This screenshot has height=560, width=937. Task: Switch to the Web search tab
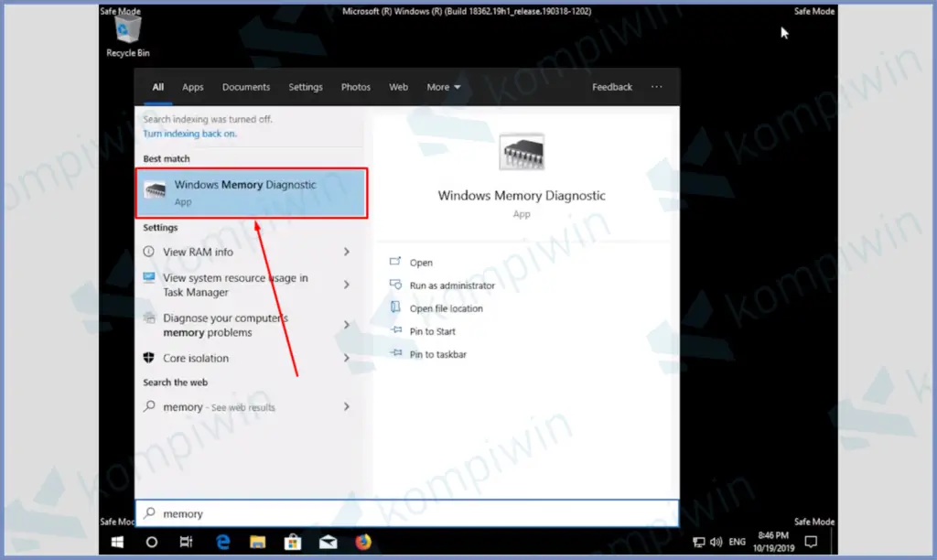(x=398, y=87)
